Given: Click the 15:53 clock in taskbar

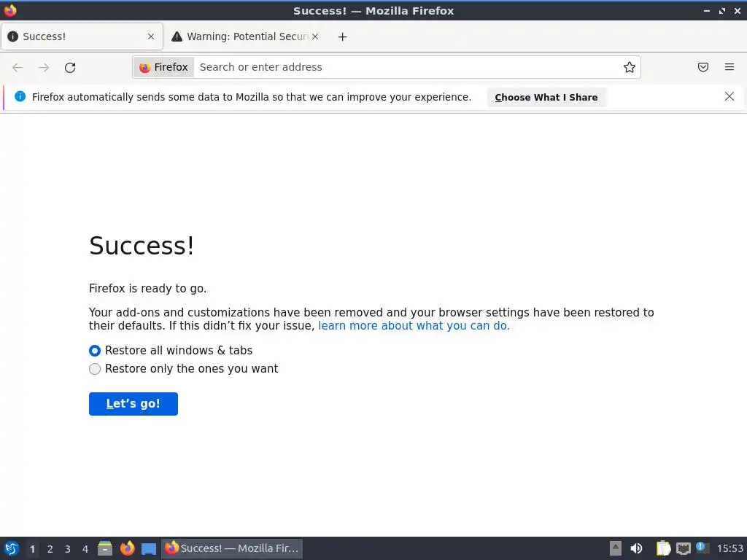Looking at the screenshot, I should click(x=729, y=548).
